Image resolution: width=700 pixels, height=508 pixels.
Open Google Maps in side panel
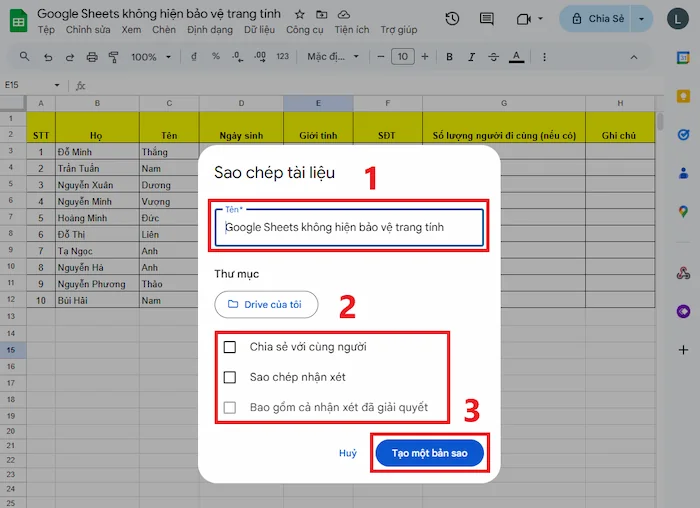tap(683, 211)
